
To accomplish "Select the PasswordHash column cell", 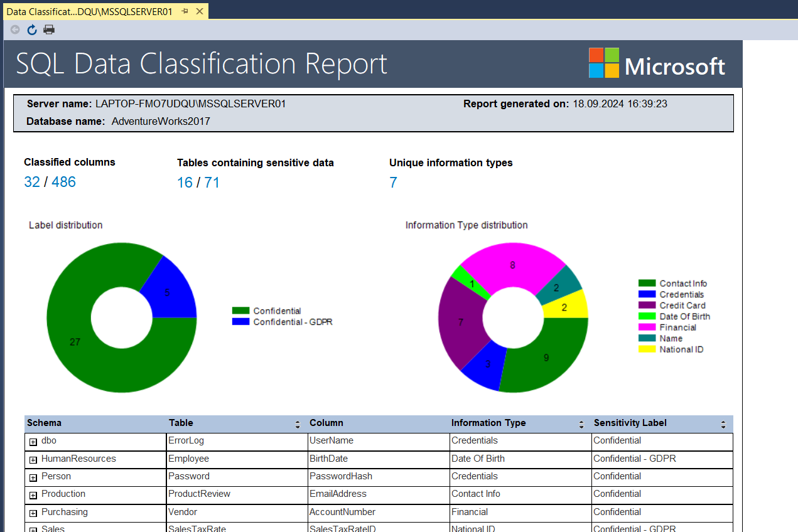I will pos(379,477).
